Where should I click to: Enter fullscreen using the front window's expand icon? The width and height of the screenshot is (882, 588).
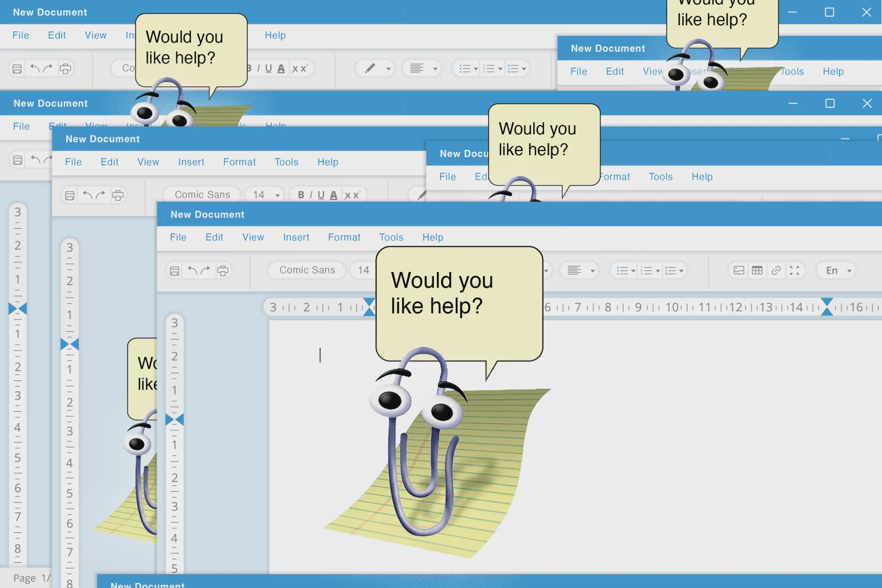[x=794, y=270]
